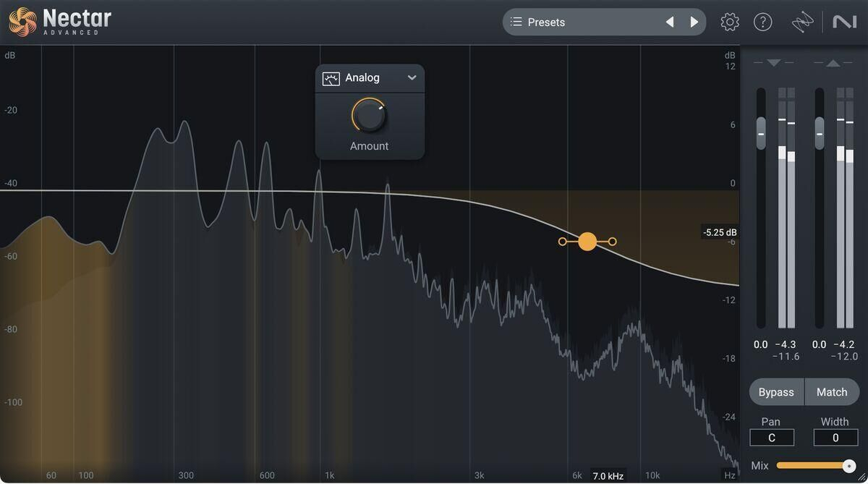Click the Analog meter mode icon
Screen dimensions: 868x484
331,78
